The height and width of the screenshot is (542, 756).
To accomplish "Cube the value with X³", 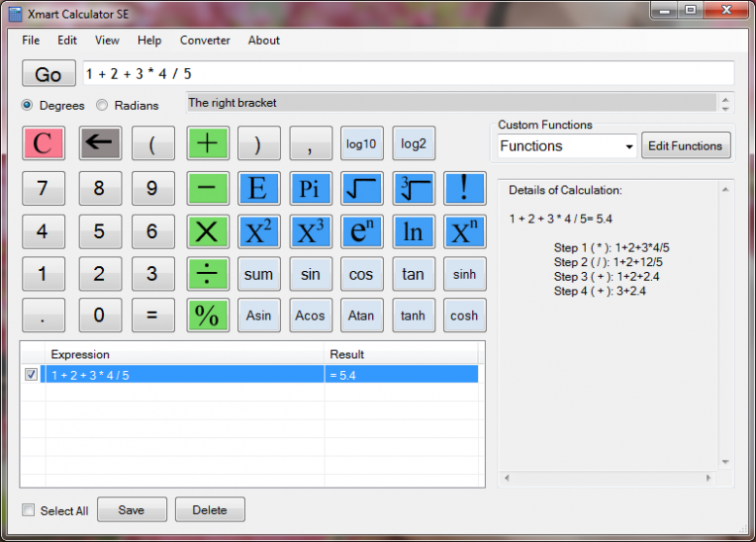I will click(311, 232).
